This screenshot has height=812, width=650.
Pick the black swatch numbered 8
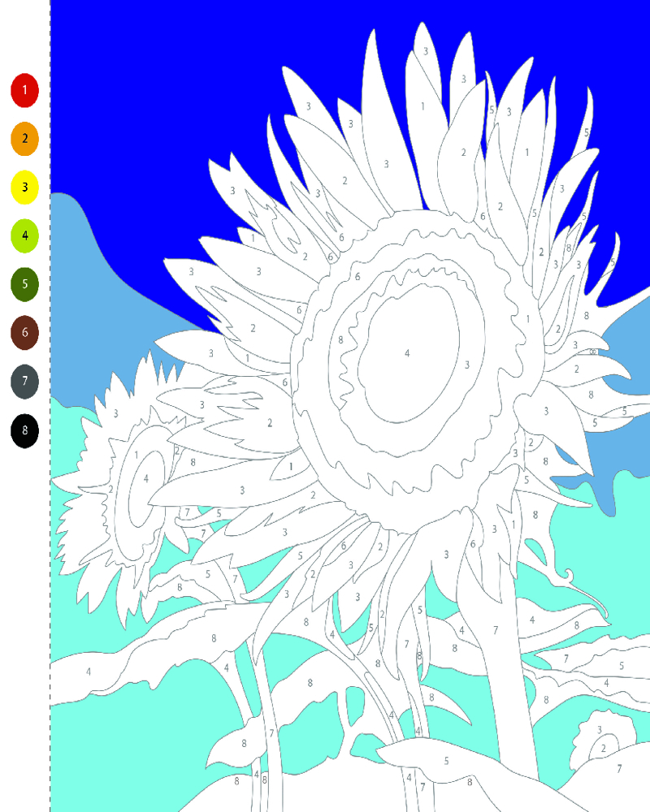24,430
